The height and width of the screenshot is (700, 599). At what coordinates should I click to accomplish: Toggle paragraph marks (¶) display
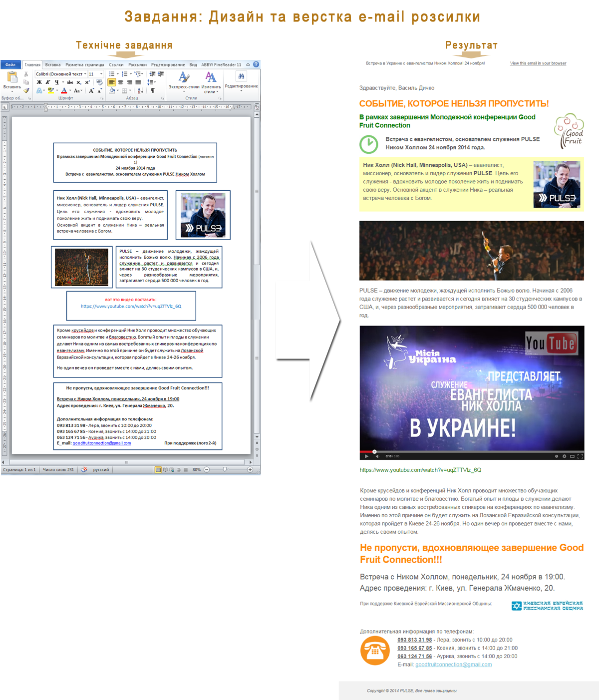click(152, 90)
